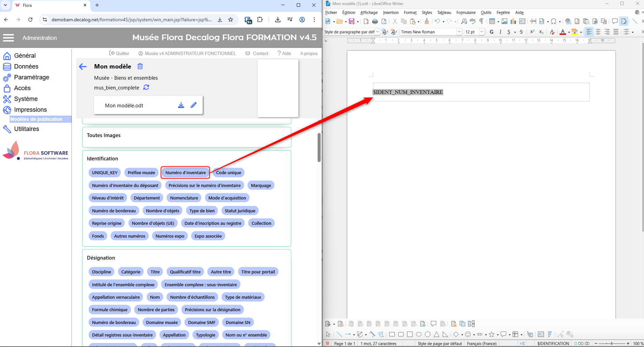644x347 pixels.
Task: Toggle bold formatting (G)
Action: (491, 32)
